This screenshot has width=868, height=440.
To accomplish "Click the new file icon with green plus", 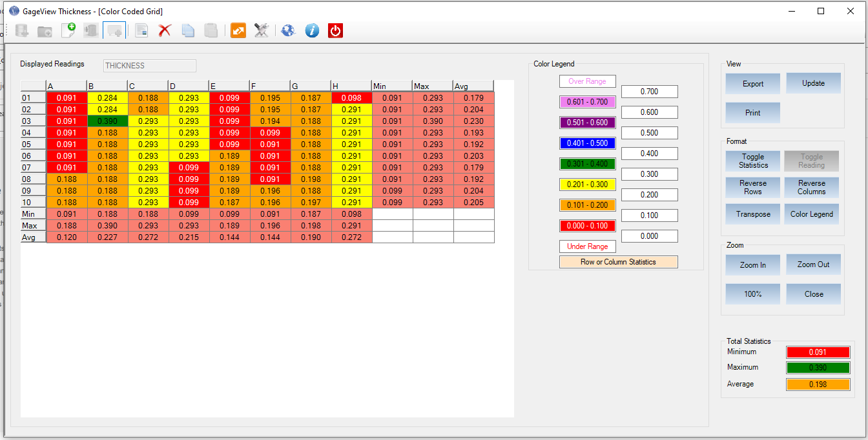I will [68, 30].
